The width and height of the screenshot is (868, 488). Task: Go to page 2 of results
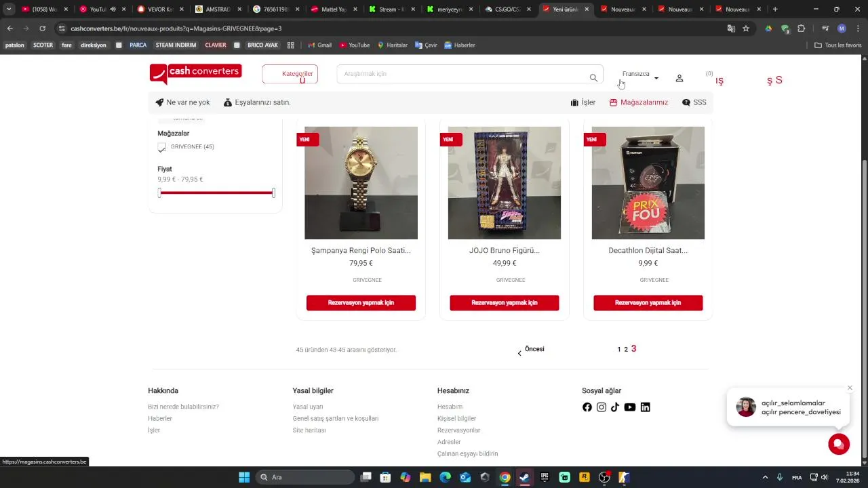pos(626,350)
